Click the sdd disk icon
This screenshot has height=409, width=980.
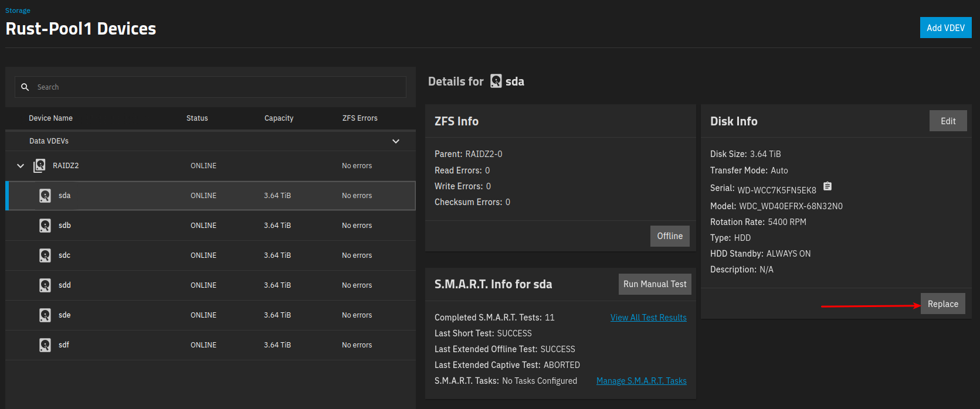[x=45, y=285]
